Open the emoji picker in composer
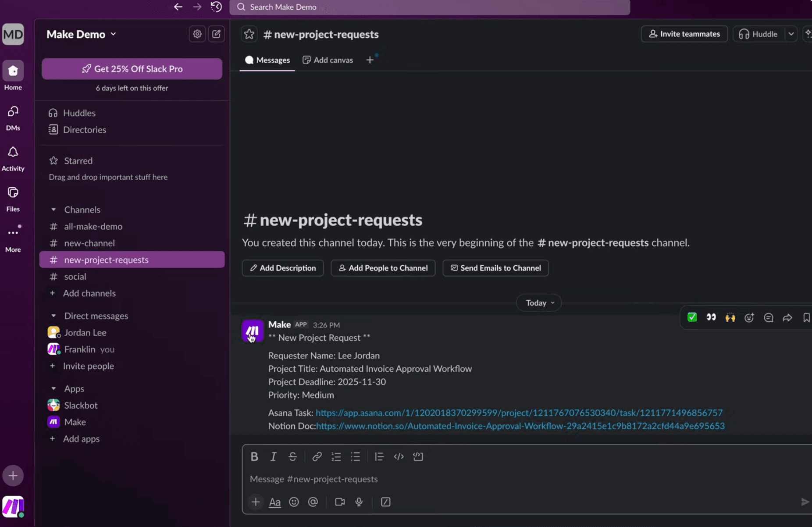 [294, 502]
